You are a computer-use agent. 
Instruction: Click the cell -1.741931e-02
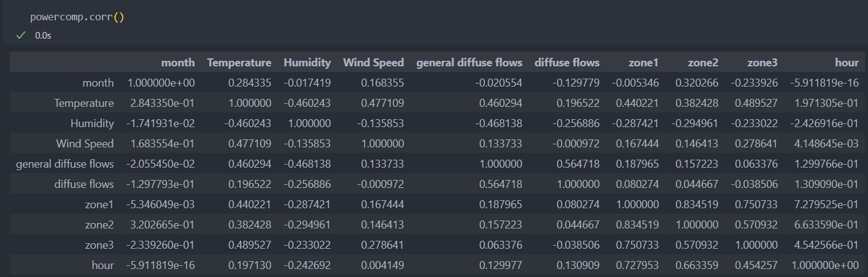click(161, 123)
